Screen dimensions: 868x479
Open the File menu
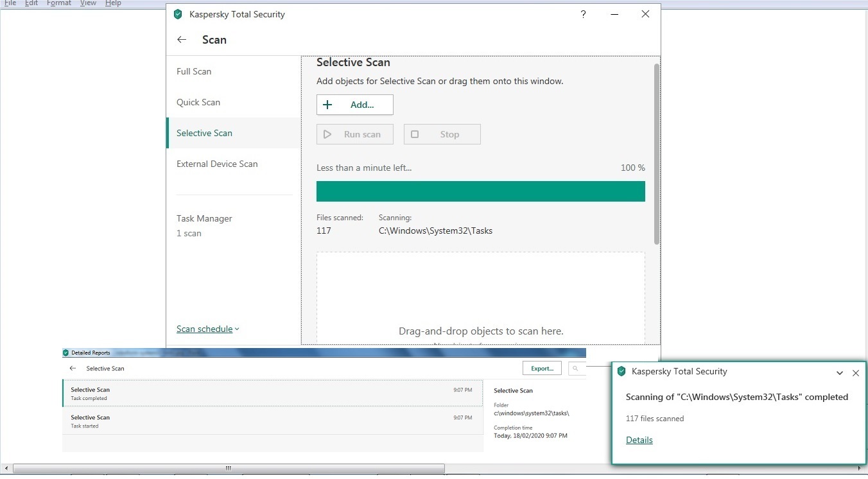[10, 3]
